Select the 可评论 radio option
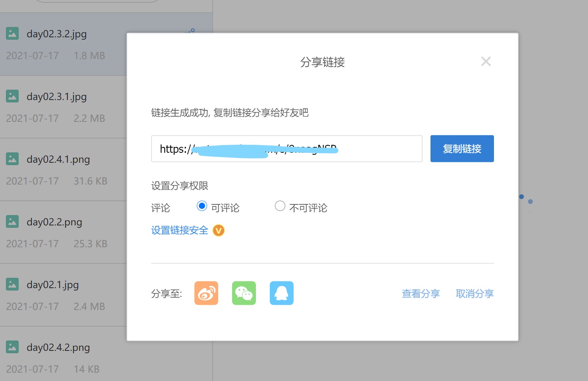The height and width of the screenshot is (381, 588). (x=202, y=206)
